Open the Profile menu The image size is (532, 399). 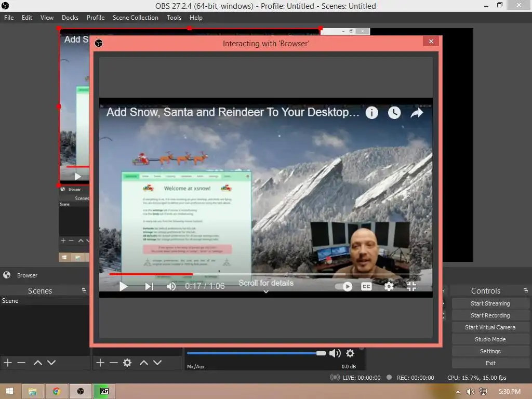point(96,18)
